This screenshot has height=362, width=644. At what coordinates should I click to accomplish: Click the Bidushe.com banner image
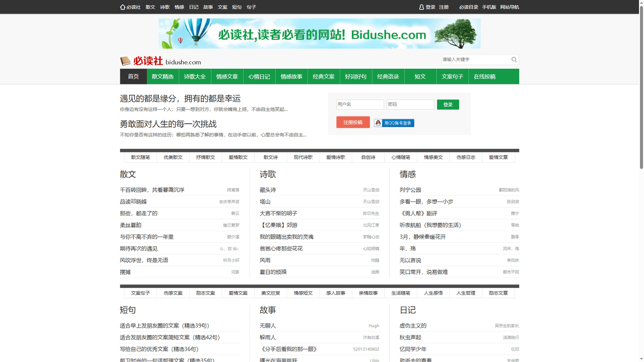[319, 34]
